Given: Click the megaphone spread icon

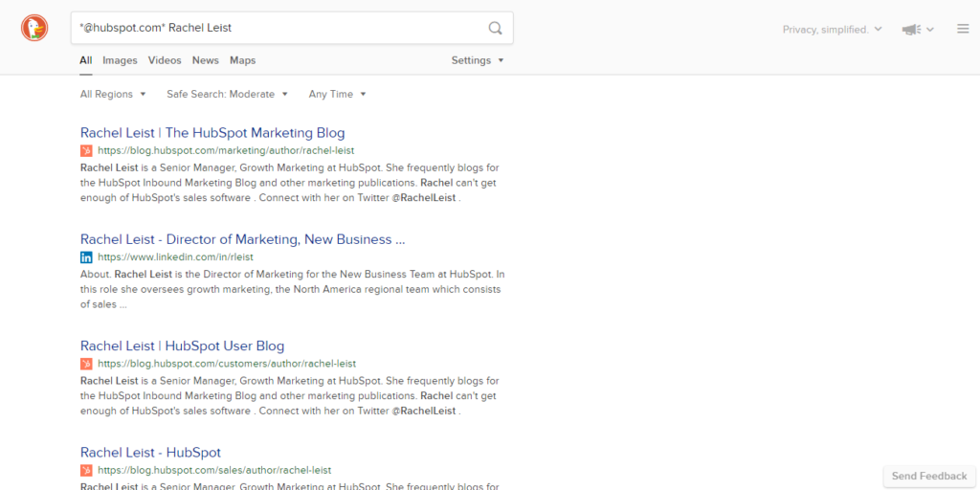Looking at the screenshot, I should pos(911,30).
